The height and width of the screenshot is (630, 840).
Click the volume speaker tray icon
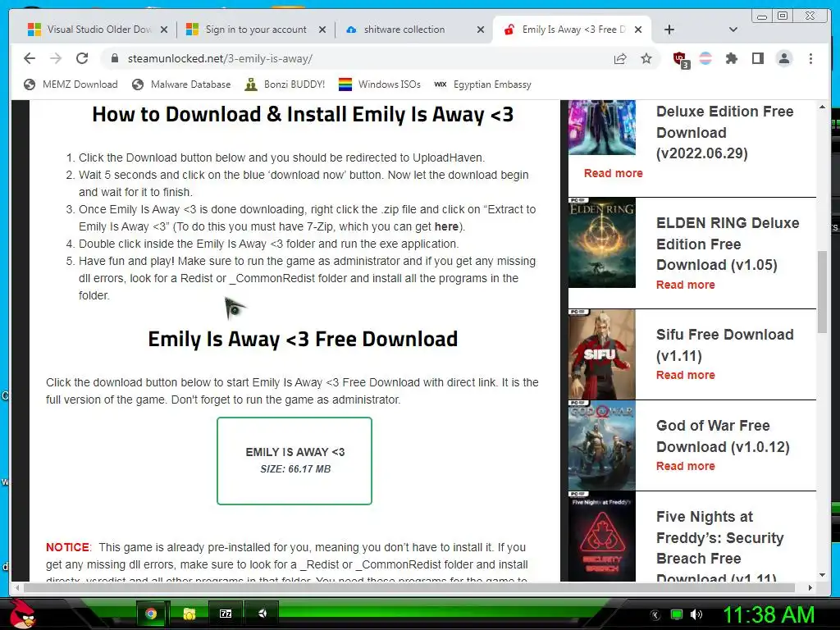click(x=696, y=614)
